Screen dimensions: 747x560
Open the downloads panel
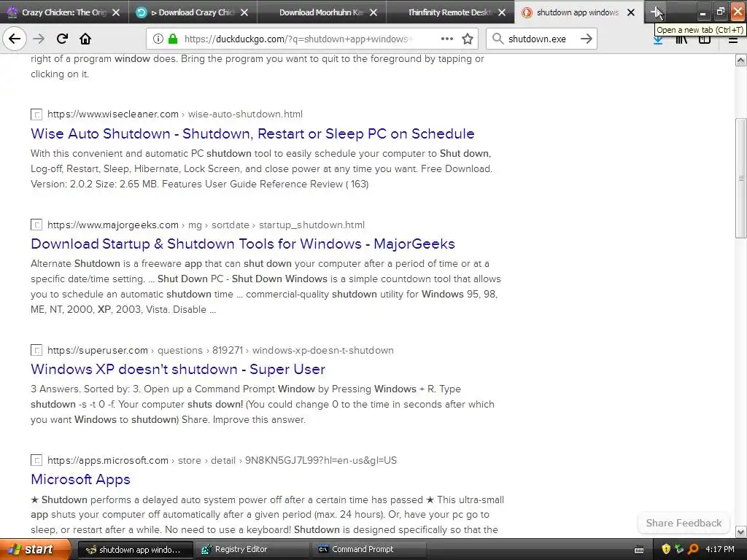click(x=658, y=41)
